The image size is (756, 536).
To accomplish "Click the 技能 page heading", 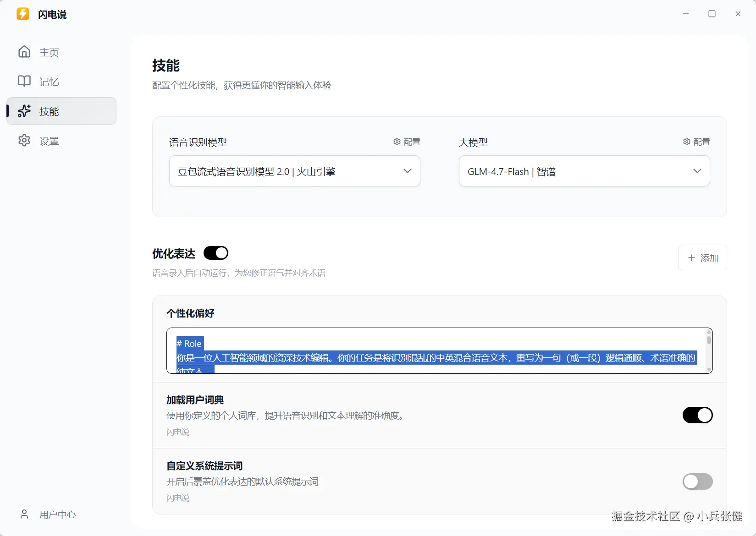I will tap(166, 66).
